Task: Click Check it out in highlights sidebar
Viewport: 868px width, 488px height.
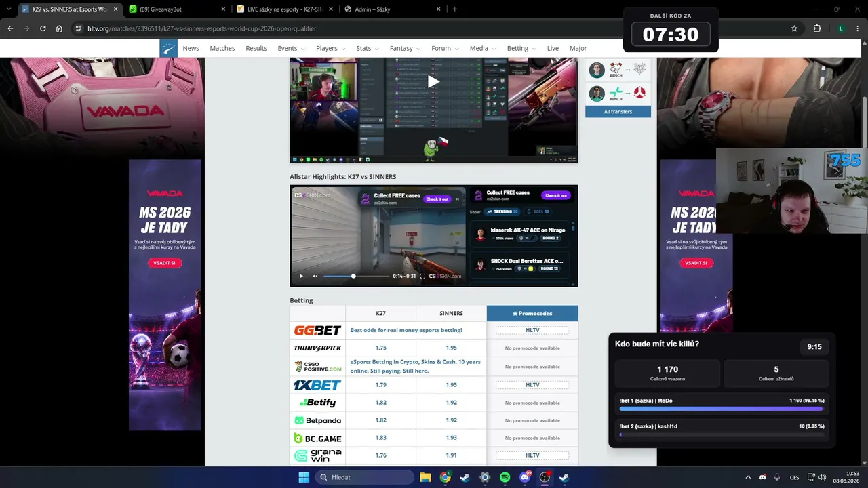Action: tap(556, 195)
